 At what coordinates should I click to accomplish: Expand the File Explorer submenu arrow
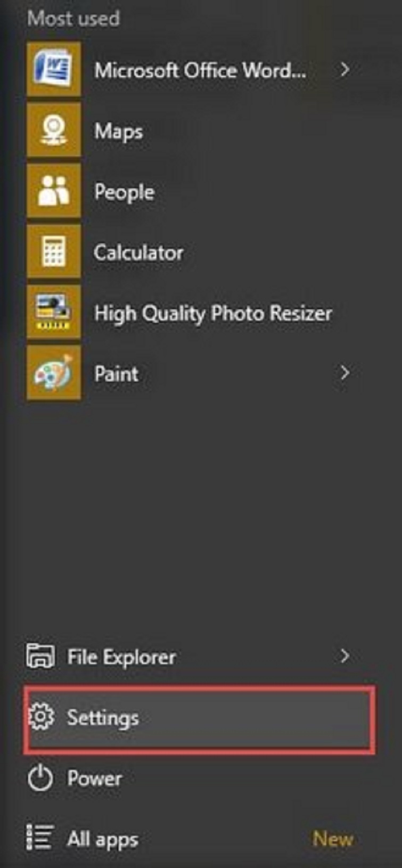tap(344, 656)
